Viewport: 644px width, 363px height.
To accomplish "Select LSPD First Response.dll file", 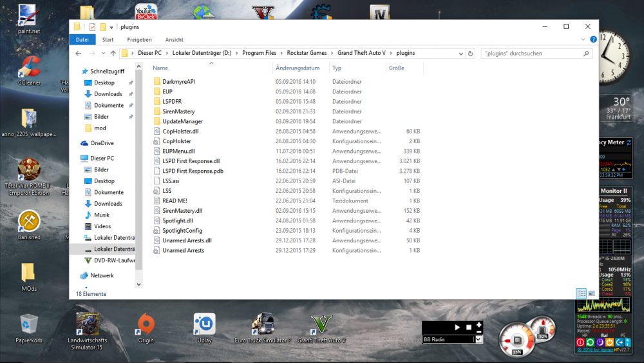I will [191, 161].
